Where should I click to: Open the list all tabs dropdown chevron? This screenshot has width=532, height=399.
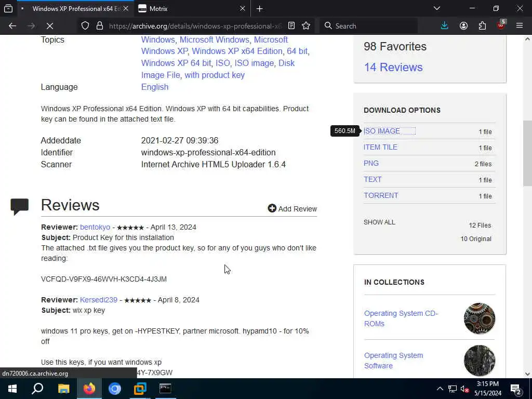click(436, 8)
